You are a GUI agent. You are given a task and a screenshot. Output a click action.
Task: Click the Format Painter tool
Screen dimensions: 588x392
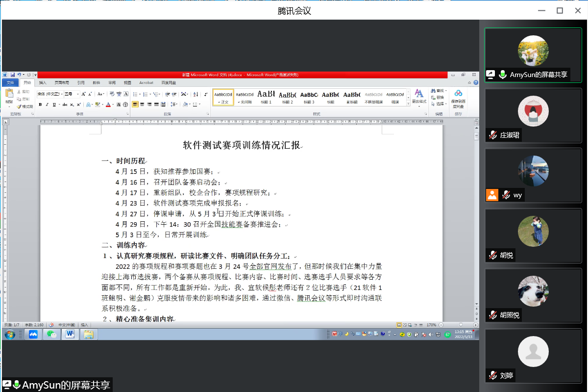(x=24, y=106)
